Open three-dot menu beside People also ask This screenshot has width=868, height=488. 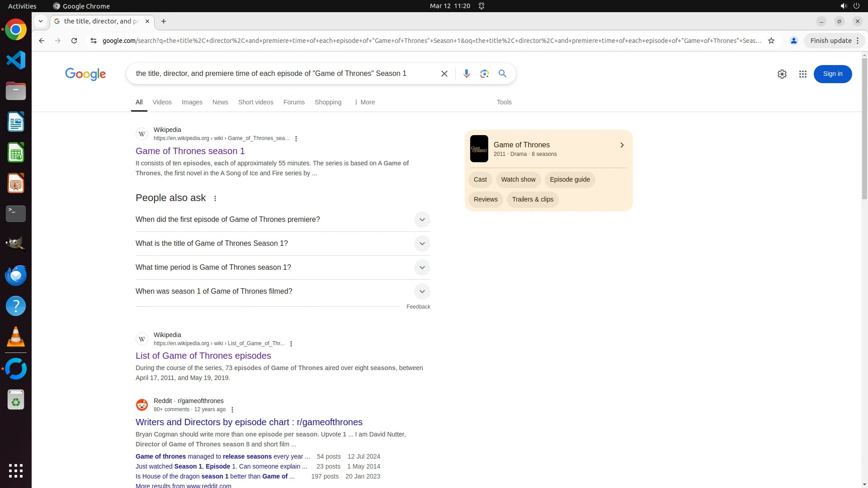[215, 198]
